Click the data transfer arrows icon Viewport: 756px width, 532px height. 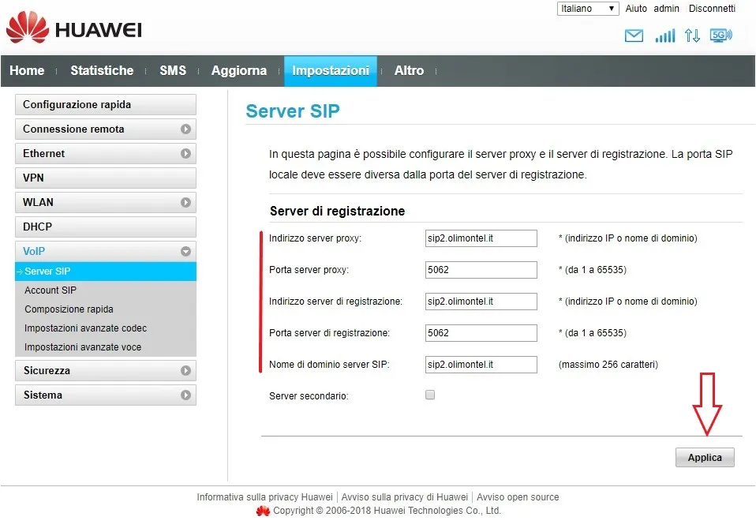tap(692, 36)
